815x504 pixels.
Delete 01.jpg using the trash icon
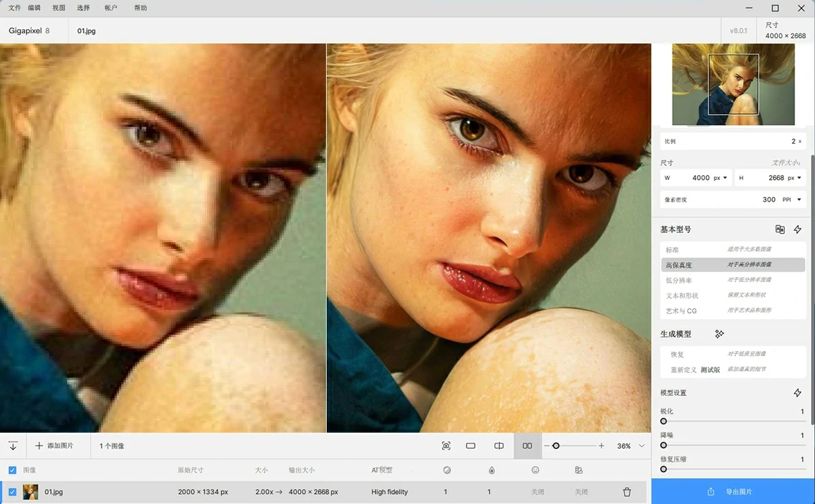(x=627, y=492)
